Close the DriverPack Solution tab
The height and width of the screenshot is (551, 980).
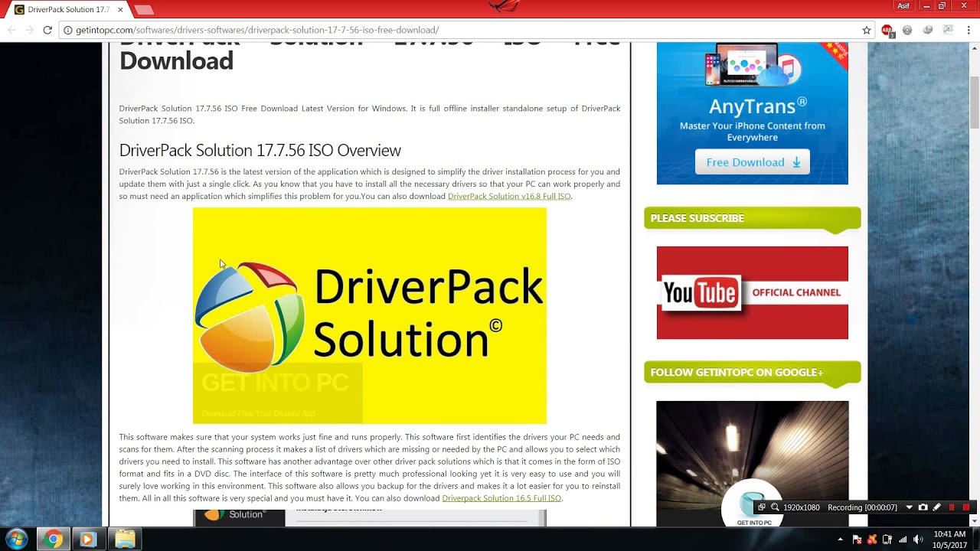point(120,10)
